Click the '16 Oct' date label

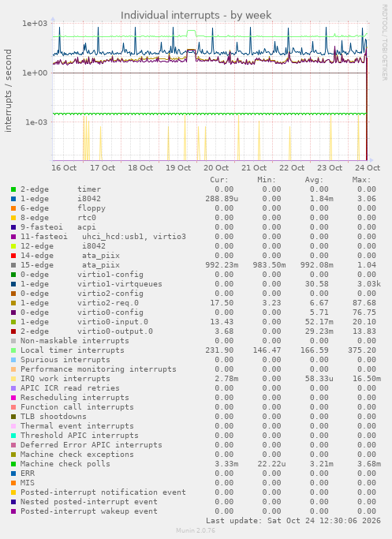coord(64,168)
